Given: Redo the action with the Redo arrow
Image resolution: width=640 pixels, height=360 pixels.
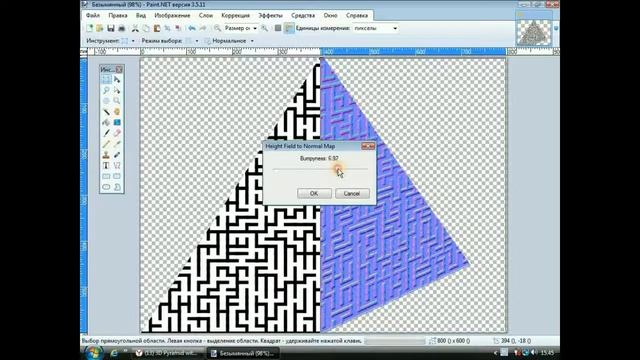Looking at the screenshot, I should click(x=203, y=29).
